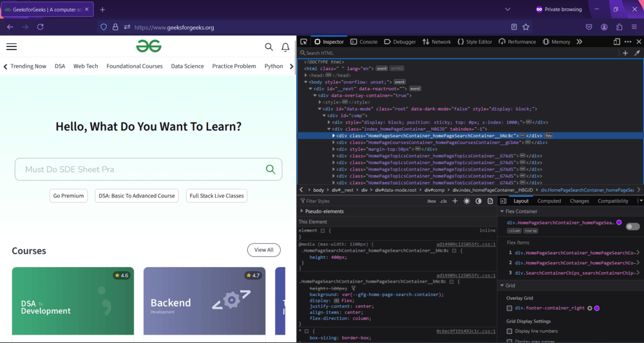The image size is (644, 343).
Task: Switch to the Computed sidebar tab
Action: tap(549, 201)
